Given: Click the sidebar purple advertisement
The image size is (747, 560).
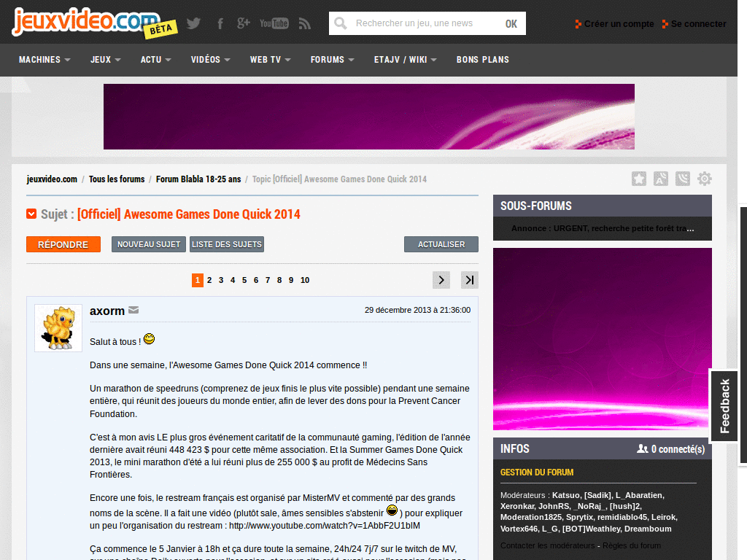Looking at the screenshot, I should click(602, 339).
